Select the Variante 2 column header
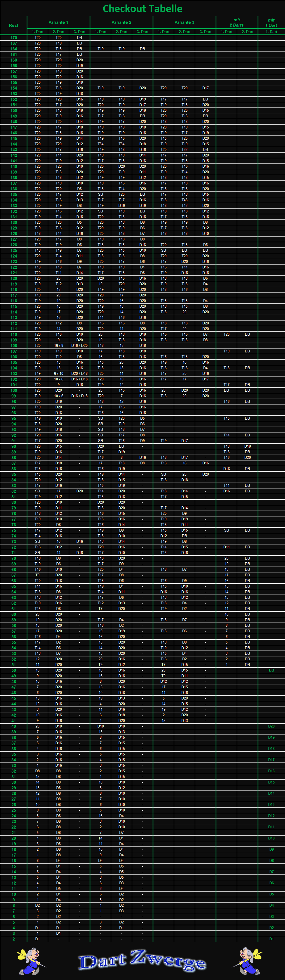Screen dimensions: 285x980 122,22
